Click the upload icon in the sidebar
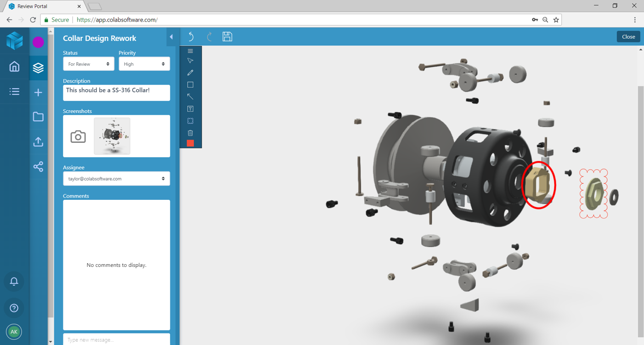 coord(38,141)
